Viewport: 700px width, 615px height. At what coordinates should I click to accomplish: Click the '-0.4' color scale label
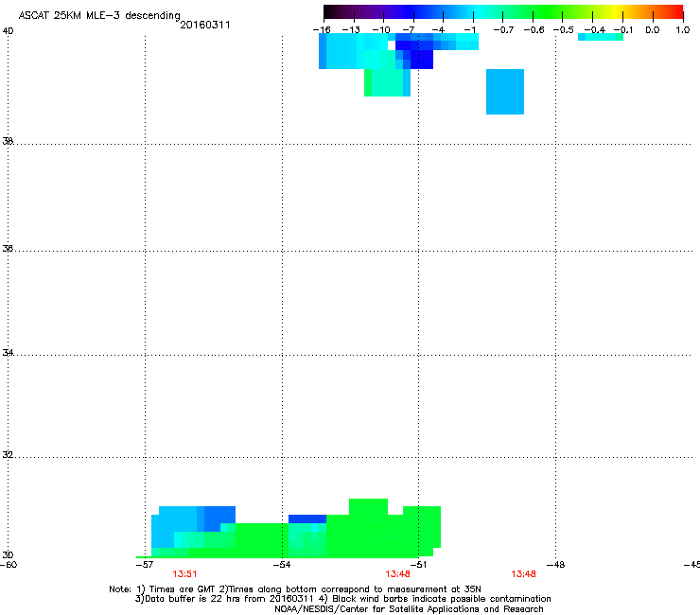click(595, 30)
